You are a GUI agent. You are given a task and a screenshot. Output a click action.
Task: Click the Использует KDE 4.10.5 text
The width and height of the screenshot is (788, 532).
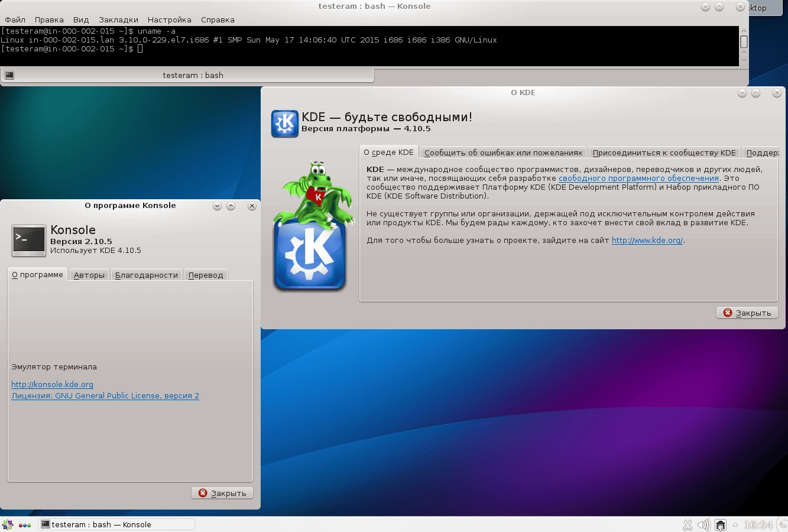(x=96, y=250)
